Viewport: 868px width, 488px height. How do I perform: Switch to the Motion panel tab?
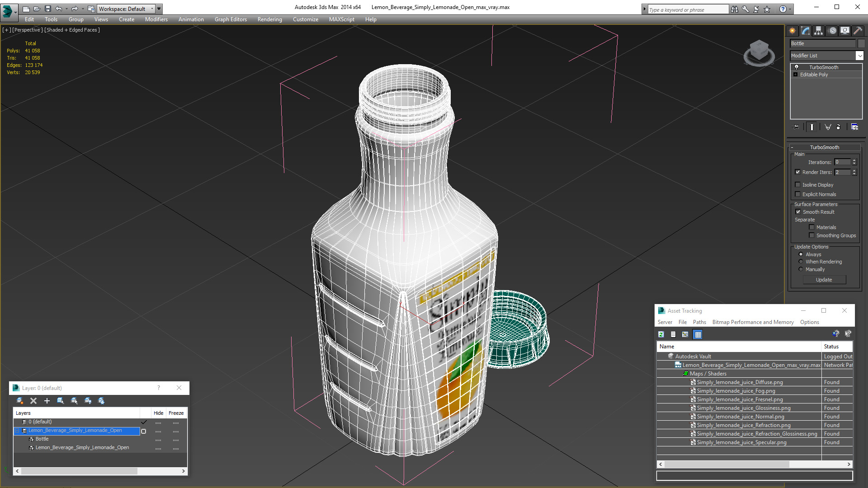coord(832,31)
